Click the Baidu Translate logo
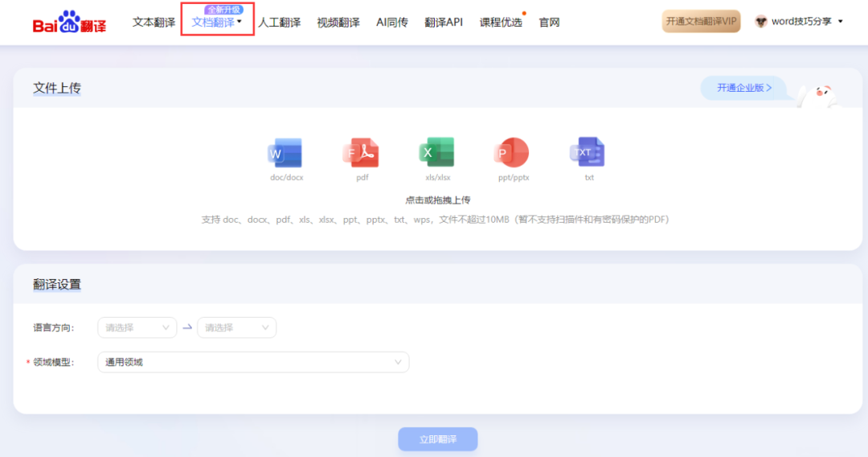The width and height of the screenshot is (868, 457). click(69, 23)
